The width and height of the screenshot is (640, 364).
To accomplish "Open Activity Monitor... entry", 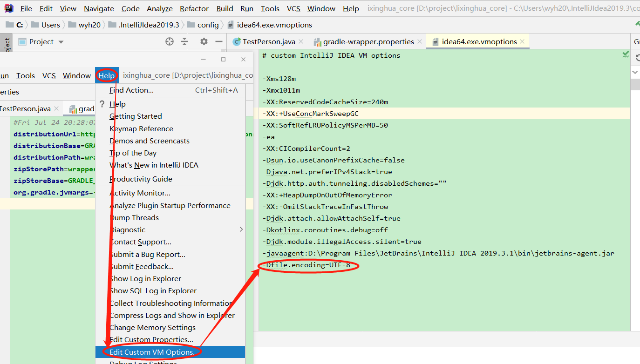I will click(x=170, y=193).
